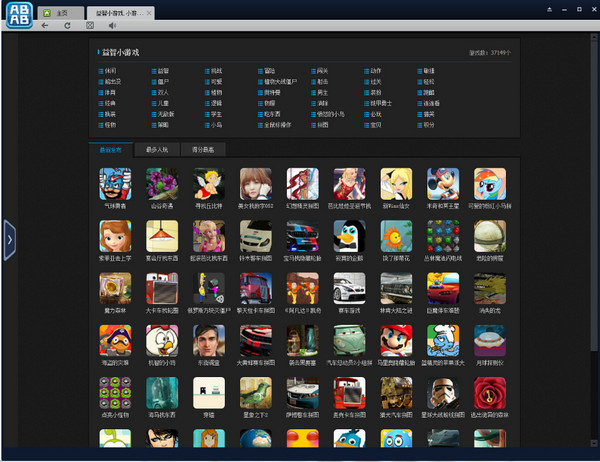Image resolution: width=600 pixels, height=462 pixels.
Task: Mute sound with the speaker icon
Action: pos(111,25)
